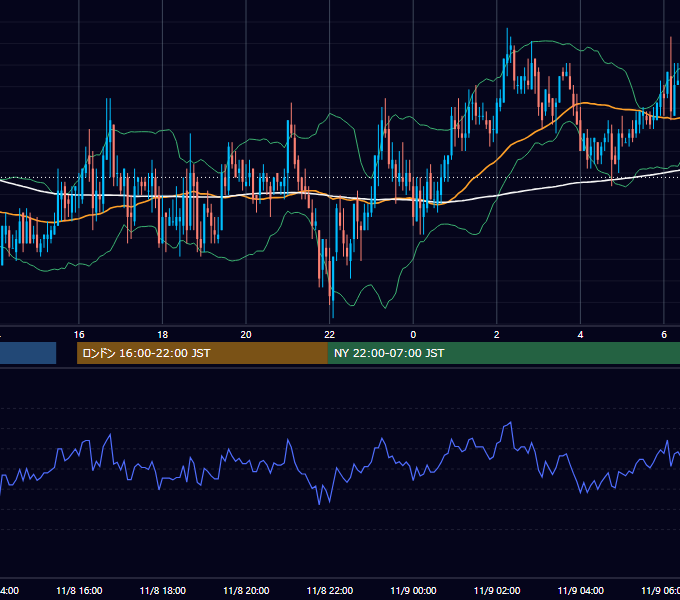Viewport: 680px width, 600px height.
Task: Click the 11/9 00:00 time label
Action: coord(413,590)
